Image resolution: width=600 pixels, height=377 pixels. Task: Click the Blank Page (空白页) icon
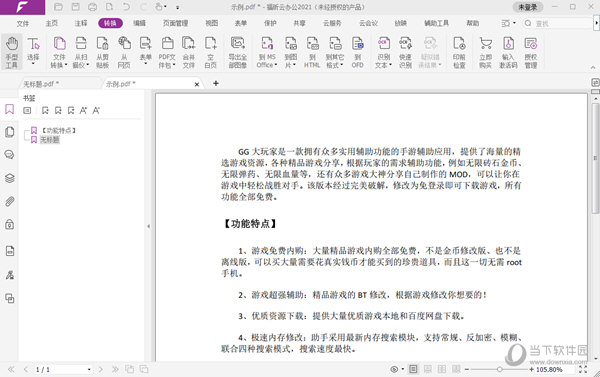pyautogui.click(x=210, y=52)
